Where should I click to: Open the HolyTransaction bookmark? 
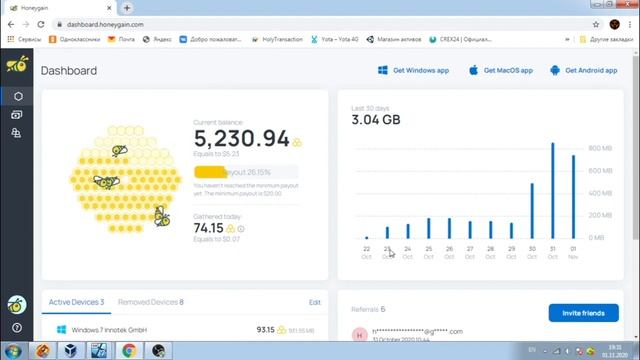point(277,39)
